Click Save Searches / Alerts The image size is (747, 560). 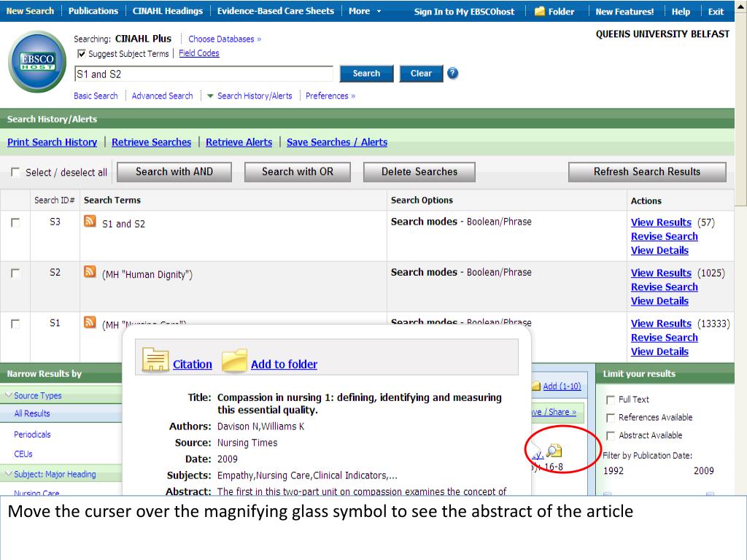point(337,142)
